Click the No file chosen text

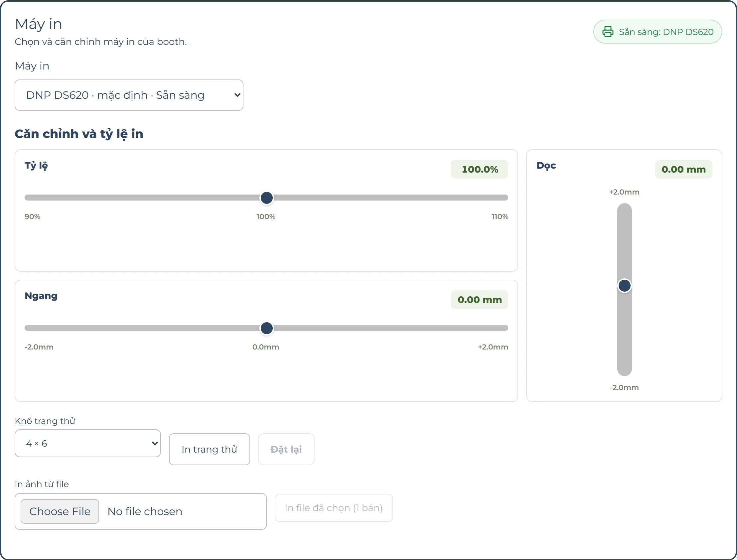pos(145,511)
